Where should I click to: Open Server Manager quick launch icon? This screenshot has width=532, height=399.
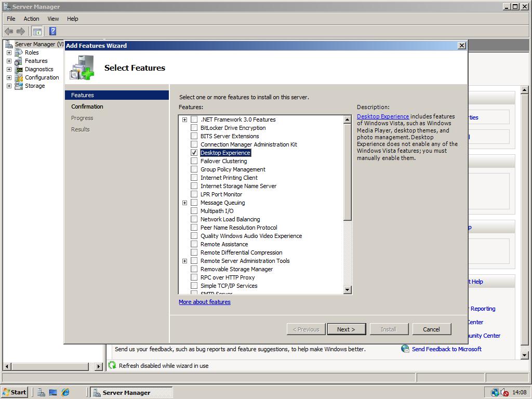tap(41, 393)
